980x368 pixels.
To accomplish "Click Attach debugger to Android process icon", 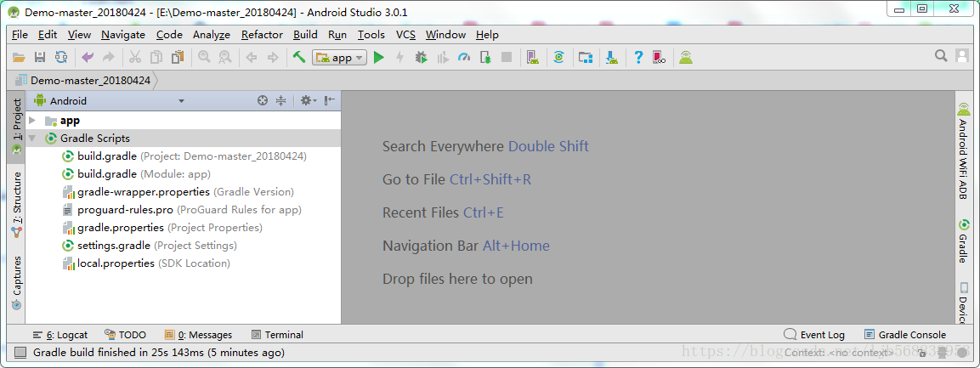I will tap(485, 58).
